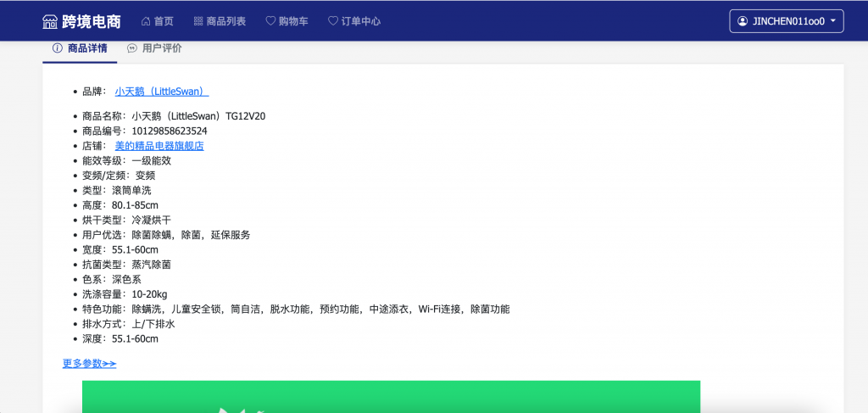Click the 变频/定频：变频 row
The image size is (868, 413).
(119, 176)
